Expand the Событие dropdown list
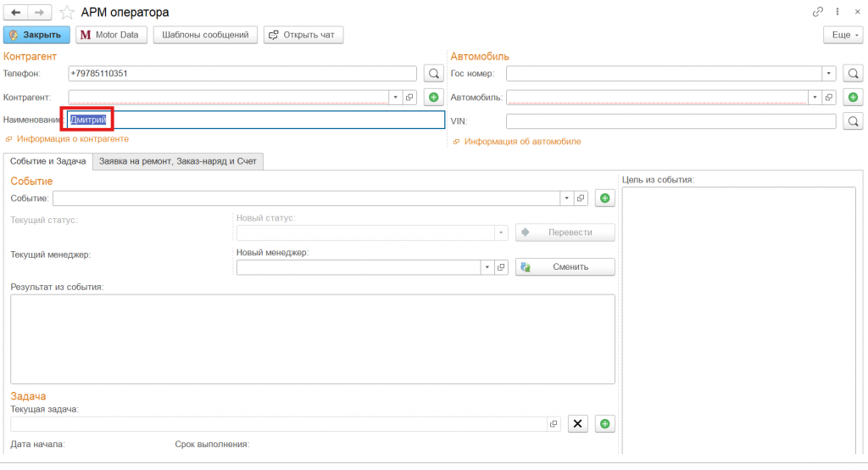 pos(566,199)
